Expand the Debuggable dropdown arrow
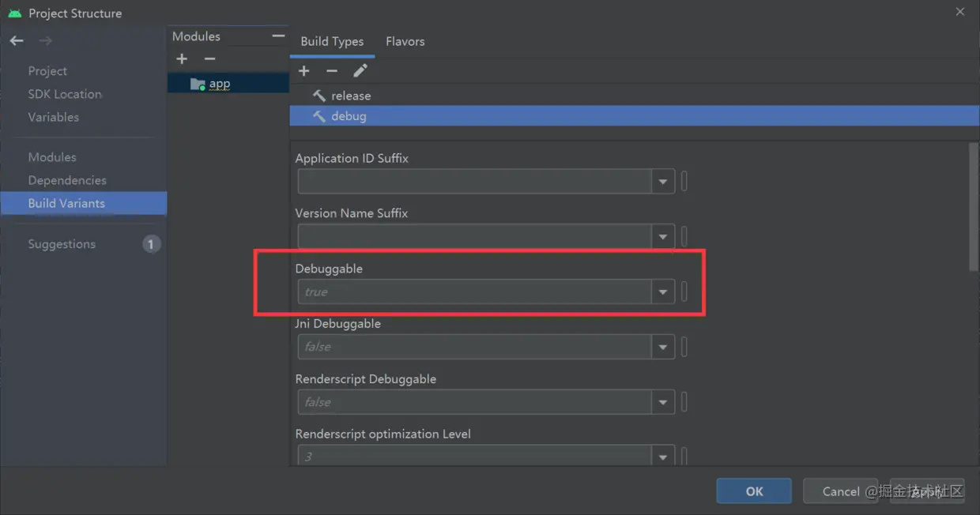The image size is (980, 515). (x=663, y=291)
